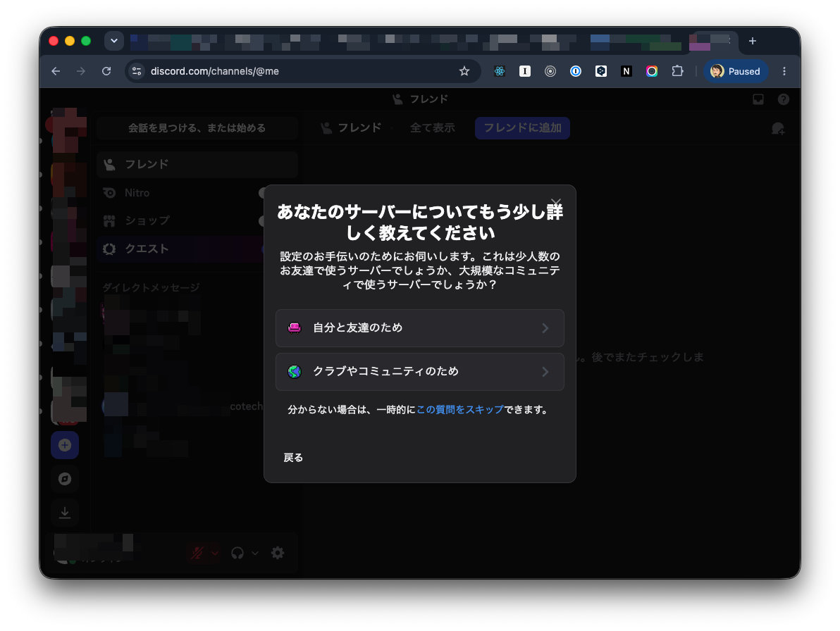840x631 pixels.
Task: Open Chrome profile Paused button
Action: pos(736,71)
